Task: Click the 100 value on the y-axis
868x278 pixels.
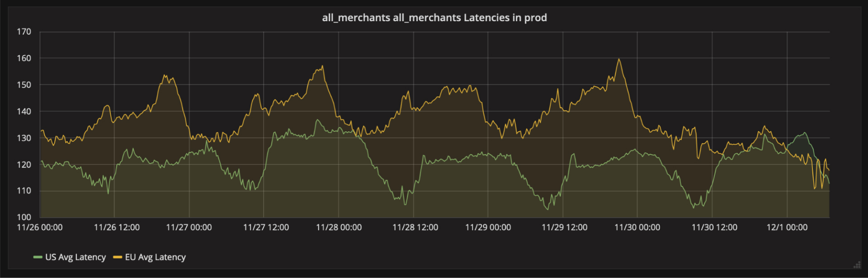Action: point(24,217)
